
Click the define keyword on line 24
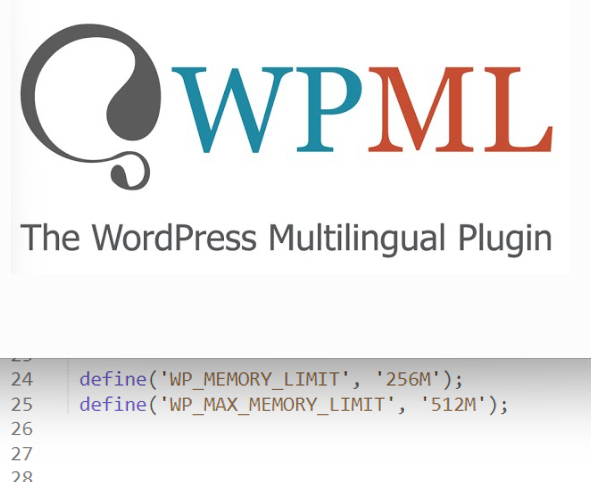(x=113, y=379)
